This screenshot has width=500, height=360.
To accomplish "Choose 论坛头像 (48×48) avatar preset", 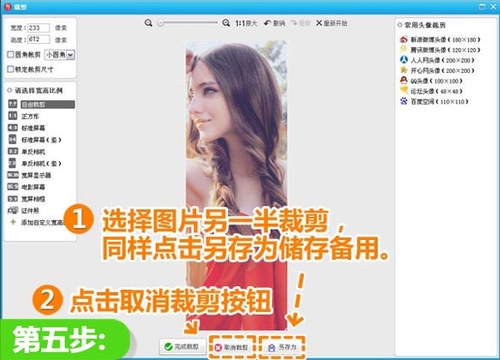I will point(431,91).
